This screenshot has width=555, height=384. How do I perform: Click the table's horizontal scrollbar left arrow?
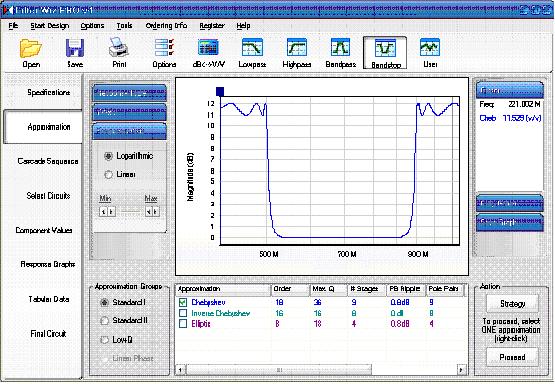coord(181,370)
